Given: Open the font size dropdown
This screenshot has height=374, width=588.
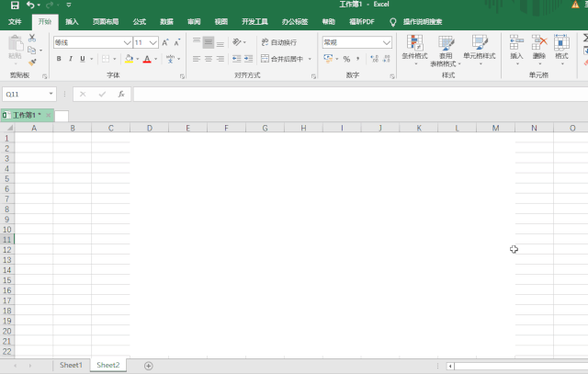Looking at the screenshot, I should tap(153, 43).
